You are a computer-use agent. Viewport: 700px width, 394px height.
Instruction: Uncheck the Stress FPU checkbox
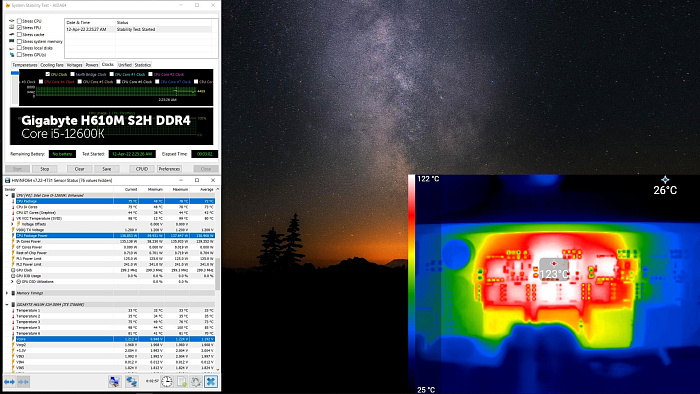[19, 28]
